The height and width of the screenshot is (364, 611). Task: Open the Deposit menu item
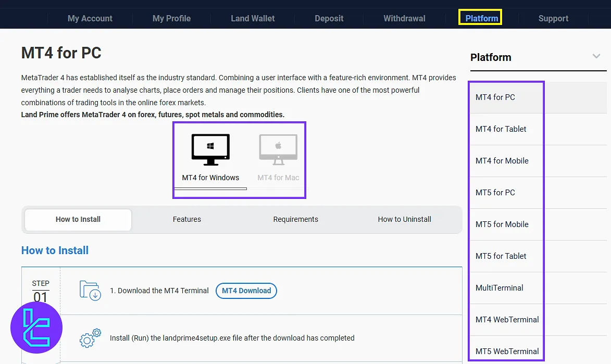(329, 18)
